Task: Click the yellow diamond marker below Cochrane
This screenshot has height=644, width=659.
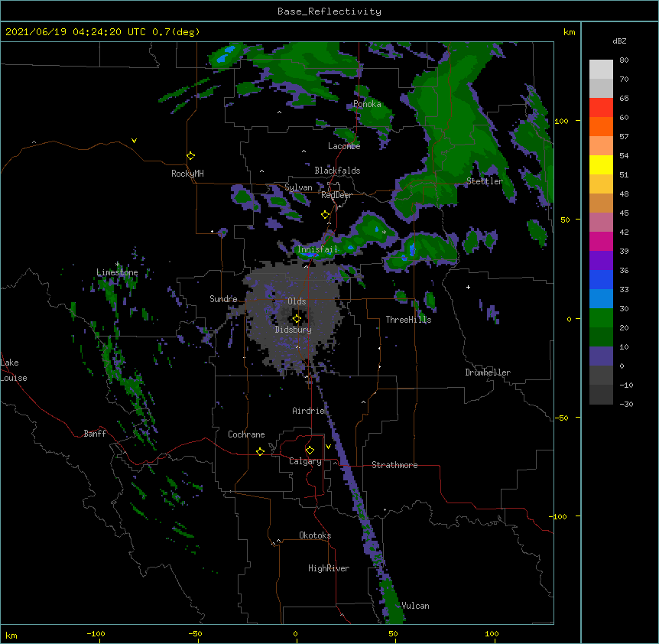Action: click(x=260, y=451)
